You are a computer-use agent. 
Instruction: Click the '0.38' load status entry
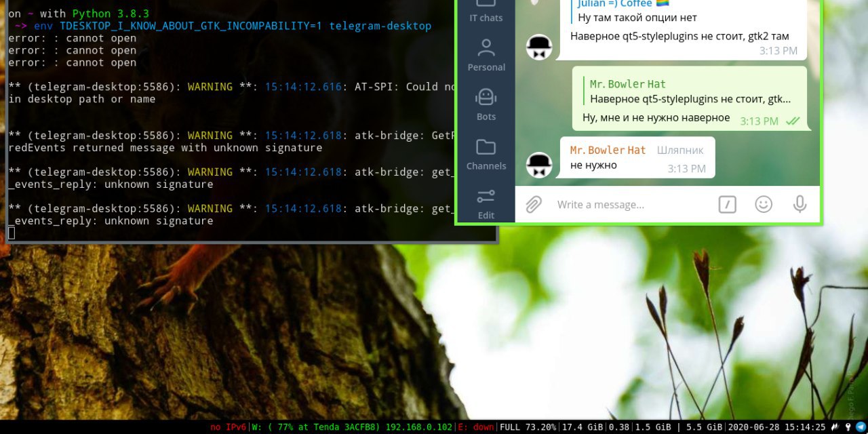(x=618, y=427)
